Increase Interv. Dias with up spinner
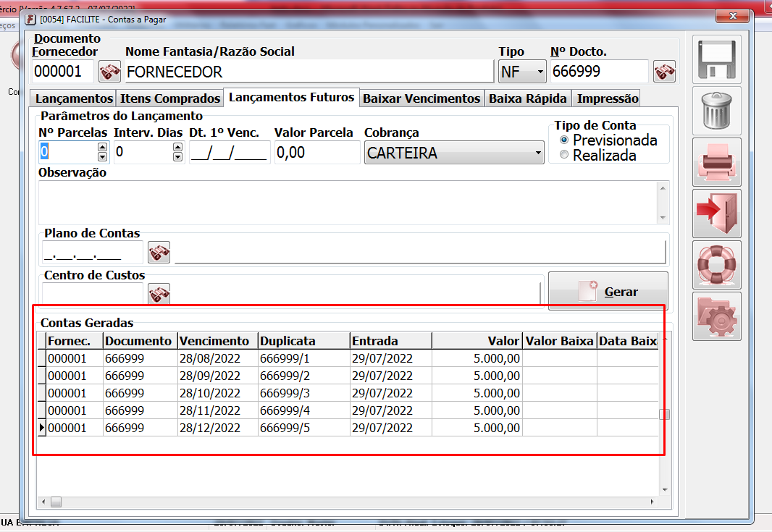Image resolution: width=772 pixels, height=532 pixels. point(177,147)
